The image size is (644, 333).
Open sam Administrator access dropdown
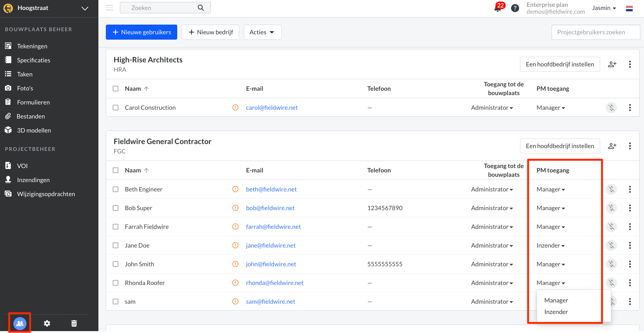(x=492, y=302)
